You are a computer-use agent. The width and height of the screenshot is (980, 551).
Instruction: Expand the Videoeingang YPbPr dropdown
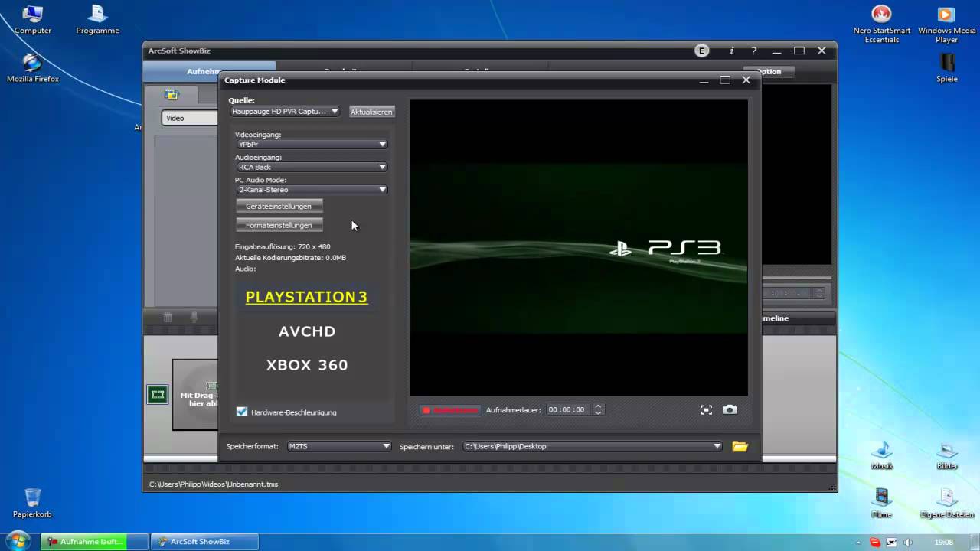click(312, 144)
